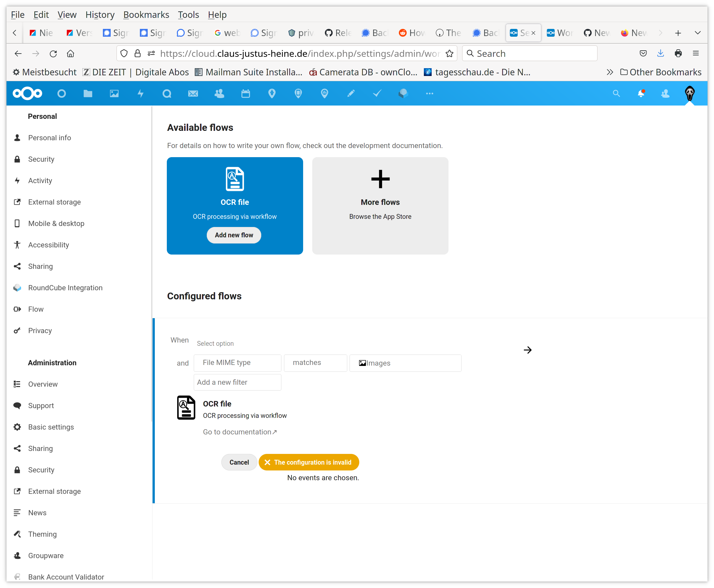
Task: Open the Mail app in top bar
Action: pyautogui.click(x=193, y=94)
